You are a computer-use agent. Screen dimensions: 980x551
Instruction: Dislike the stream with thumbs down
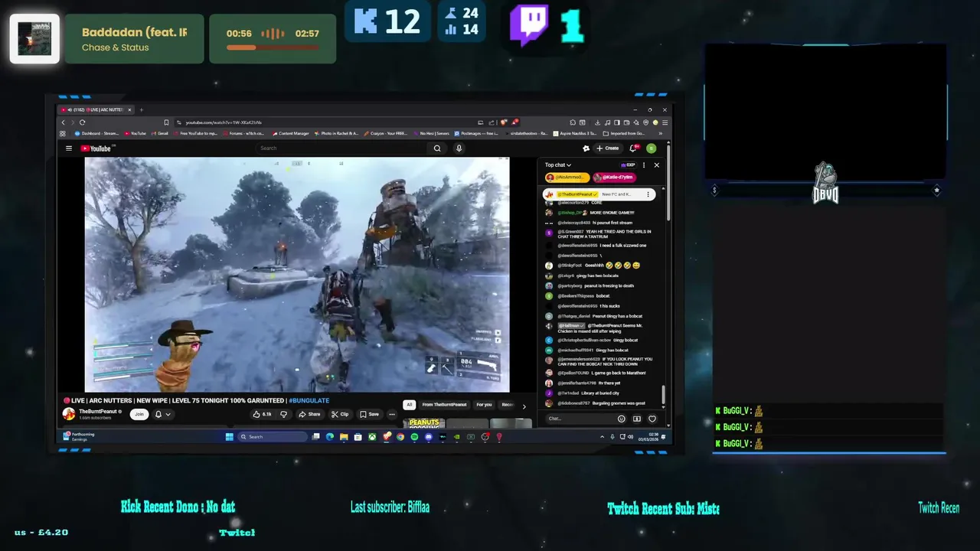[x=283, y=414]
